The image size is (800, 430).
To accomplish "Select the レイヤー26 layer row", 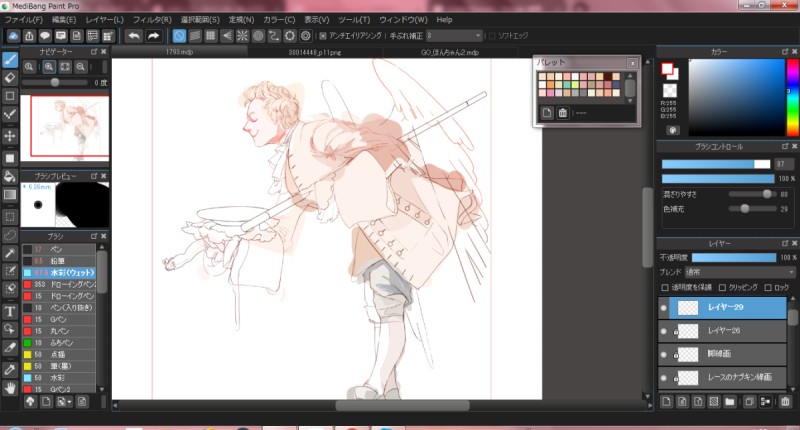I will [x=722, y=331].
